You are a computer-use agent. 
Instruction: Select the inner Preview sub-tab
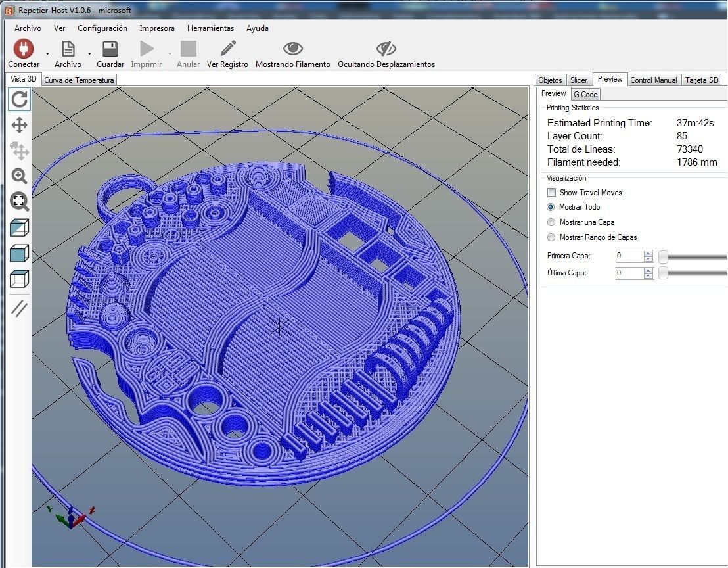(553, 93)
